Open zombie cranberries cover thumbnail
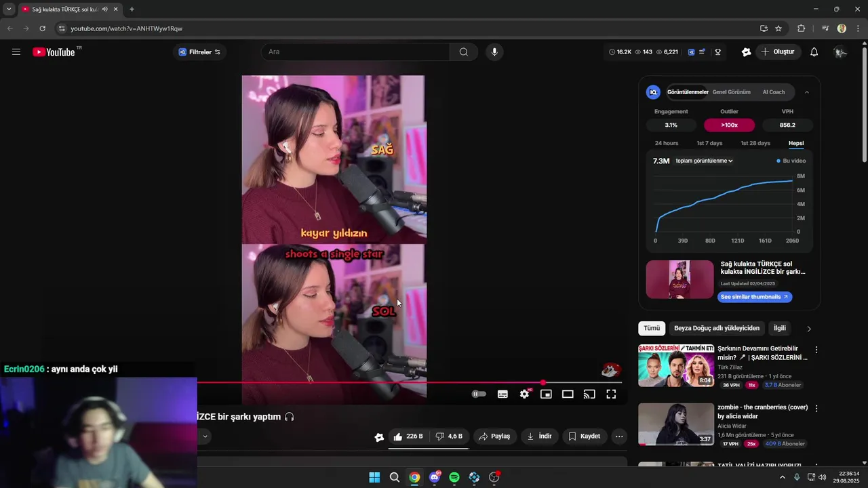The width and height of the screenshot is (868, 488). coord(676,424)
